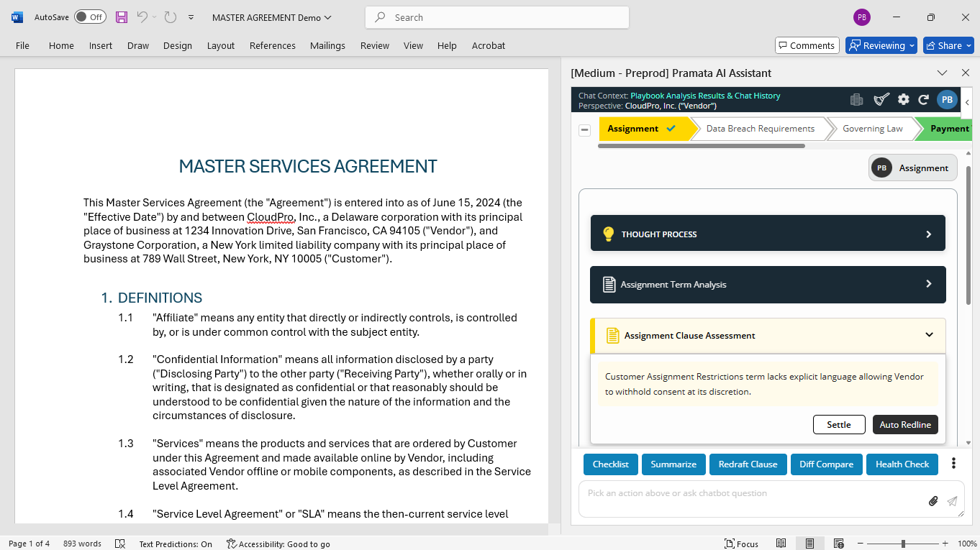Open the Reviewing mode dropdown

881,45
